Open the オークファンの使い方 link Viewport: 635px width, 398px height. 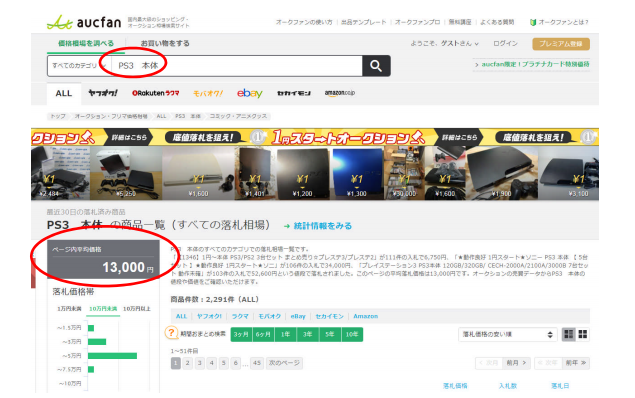304,22
